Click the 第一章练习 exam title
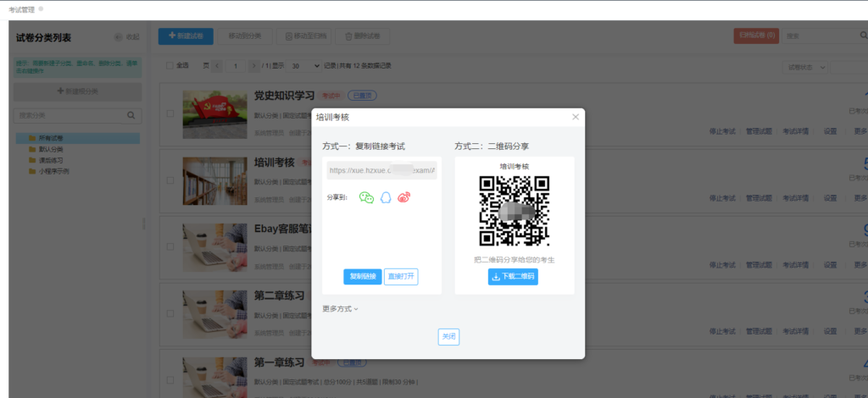Viewport: 868px width, 398px height. tap(279, 362)
